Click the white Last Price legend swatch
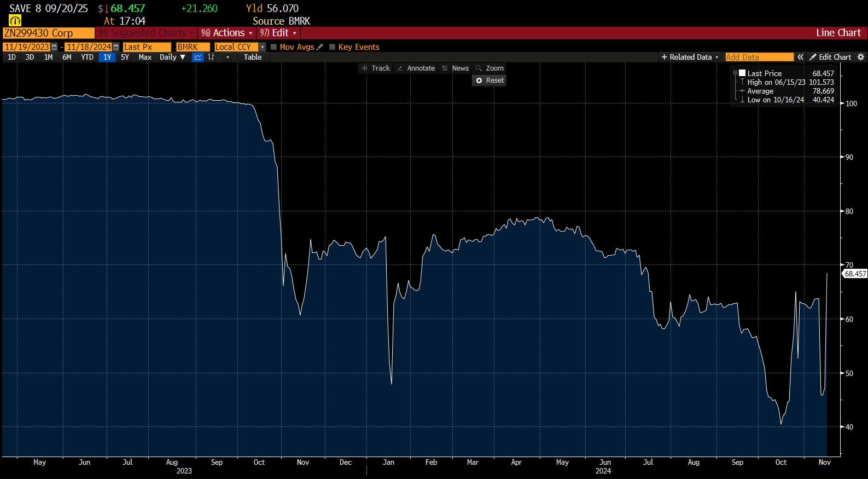 click(742, 73)
